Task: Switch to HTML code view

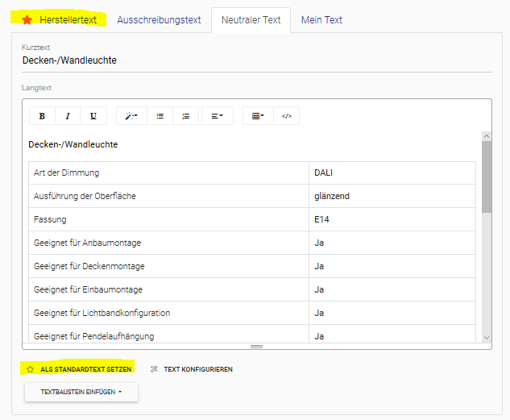Action: [286, 116]
